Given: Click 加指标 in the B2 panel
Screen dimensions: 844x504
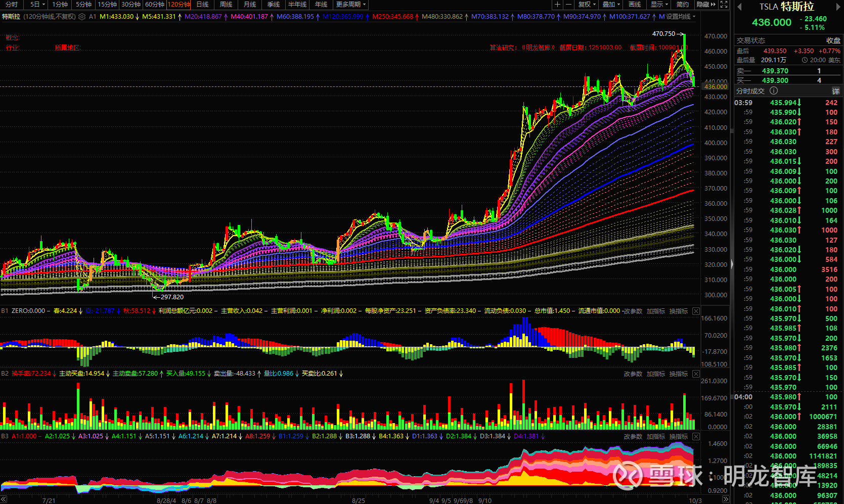Looking at the screenshot, I should pos(656,374).
